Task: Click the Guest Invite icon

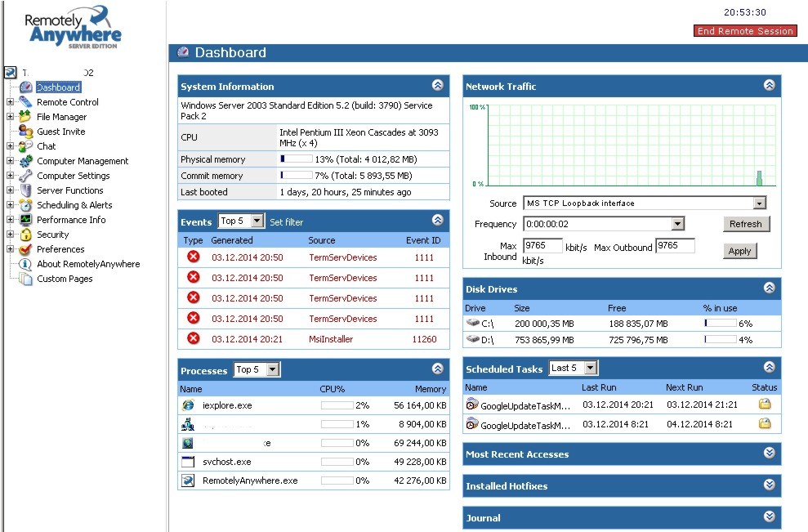Action: (x=26, y=132)
